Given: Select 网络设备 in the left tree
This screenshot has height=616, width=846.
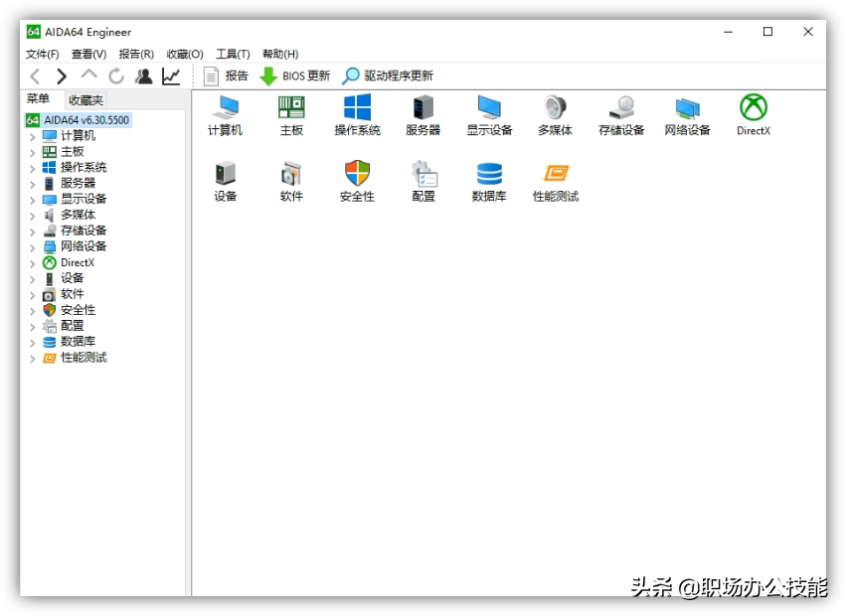Looking at the screenshot, I should coord(84,246).
